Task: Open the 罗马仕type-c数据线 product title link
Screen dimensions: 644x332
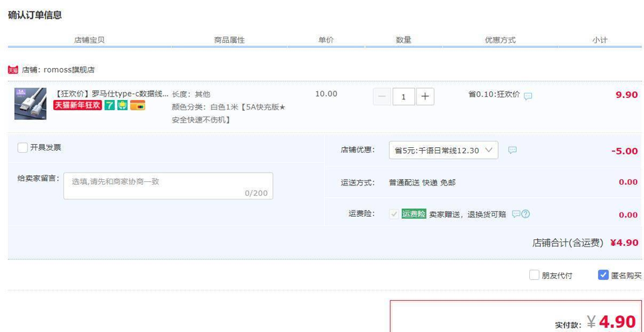Action: click(111, 94)
